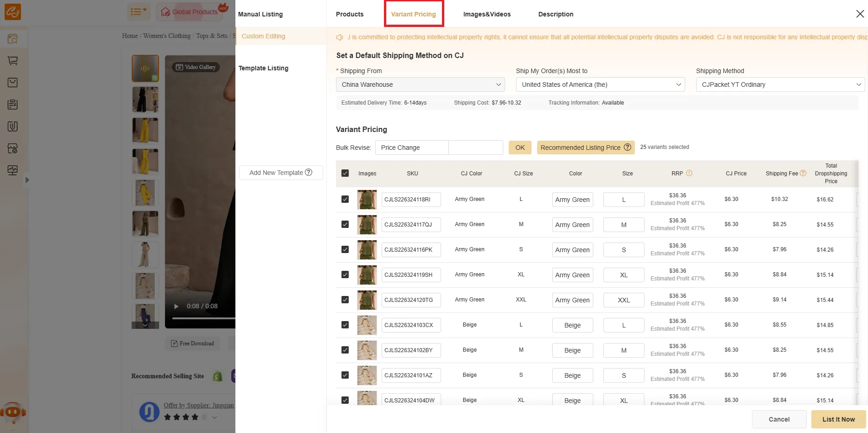Open the Shipping From warehouse dropdown

420,84
